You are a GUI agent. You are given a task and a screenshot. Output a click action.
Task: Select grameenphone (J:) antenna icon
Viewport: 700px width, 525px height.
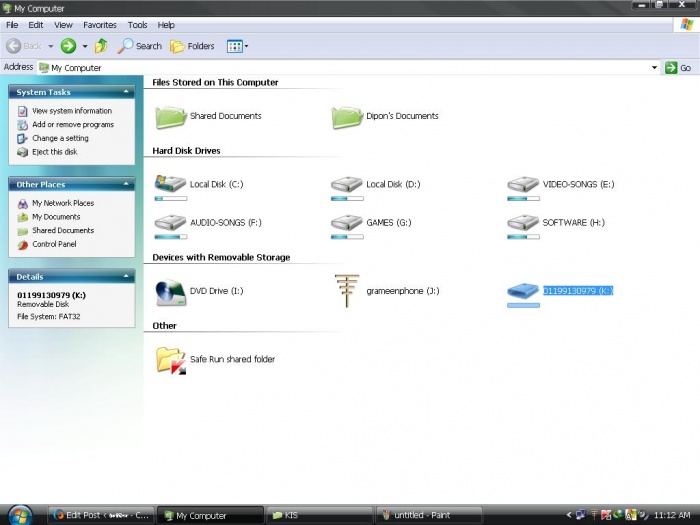coord(347,291)
